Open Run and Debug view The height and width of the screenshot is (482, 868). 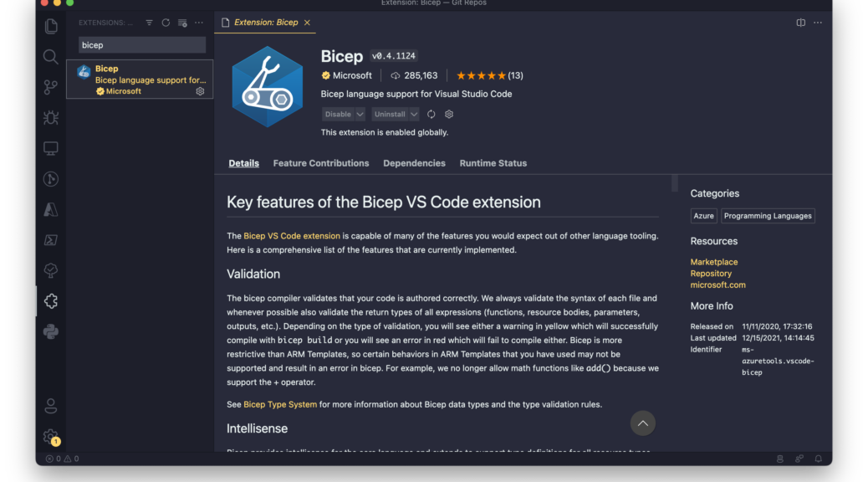tap(51, 117)
